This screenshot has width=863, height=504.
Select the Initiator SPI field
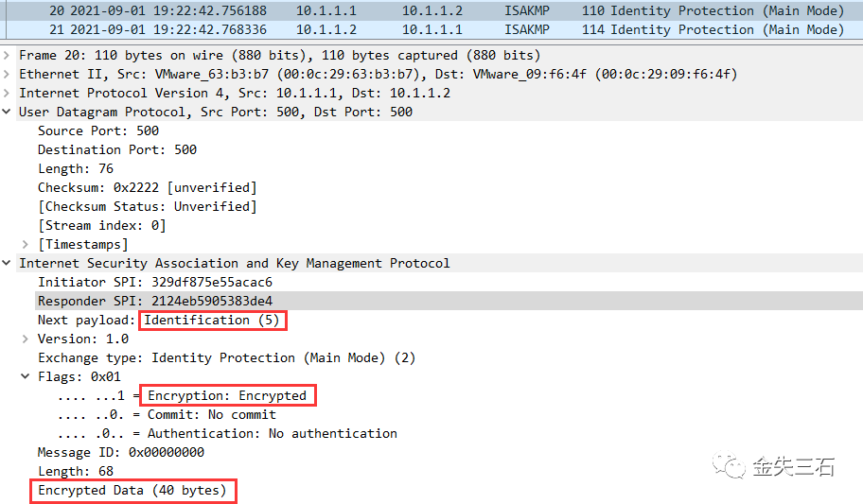(x=155, y=283)
